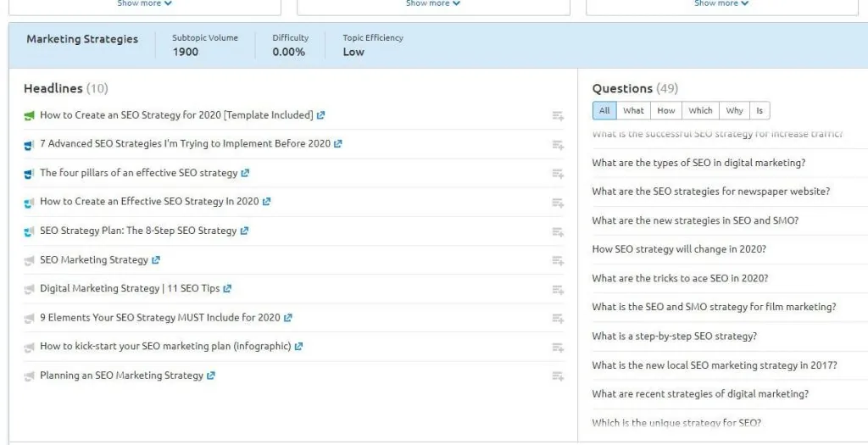Expand Show more in the left card
The height and width of the screenshot is (445, 868).
(144, 3)
